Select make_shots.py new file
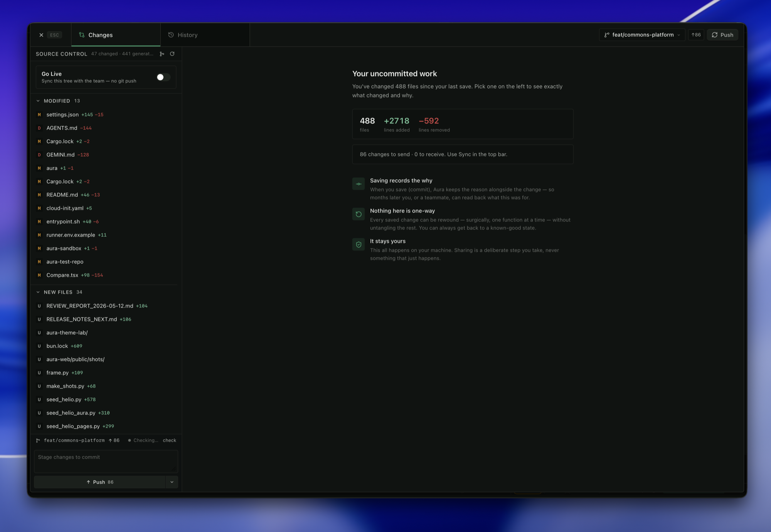 [106, 386]
